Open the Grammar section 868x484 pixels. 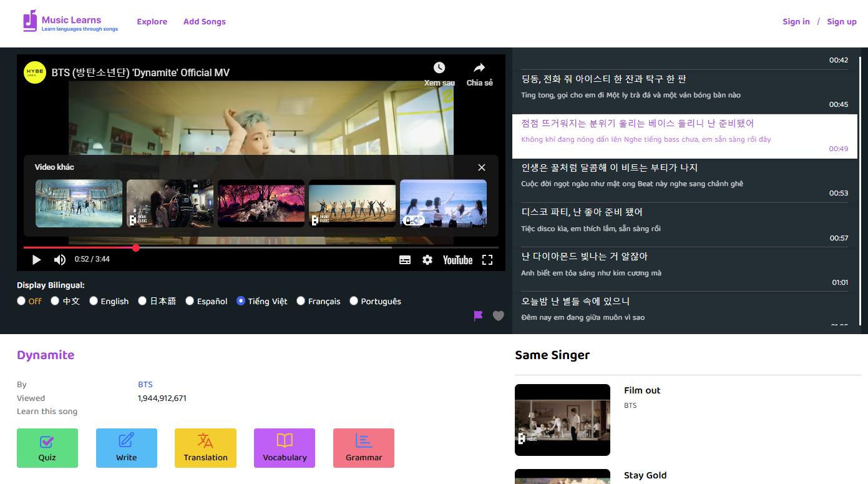pyautogui.click(x=364, y=448)
